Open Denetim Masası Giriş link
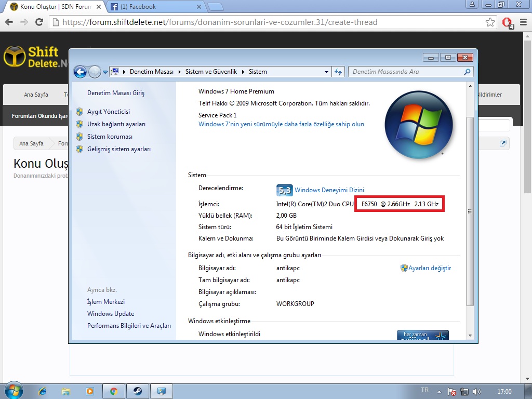Image resolution: width=532 pixels, height=399 pixels. tap(116, 93)
